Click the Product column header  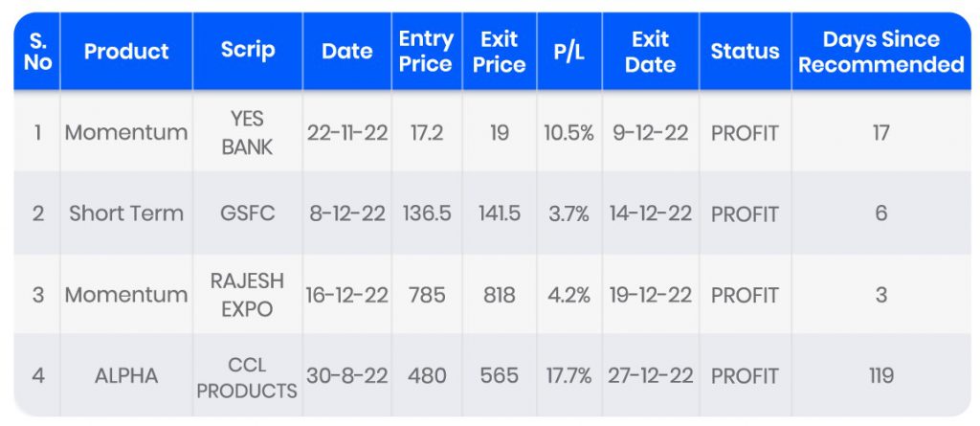pos(125,52)
